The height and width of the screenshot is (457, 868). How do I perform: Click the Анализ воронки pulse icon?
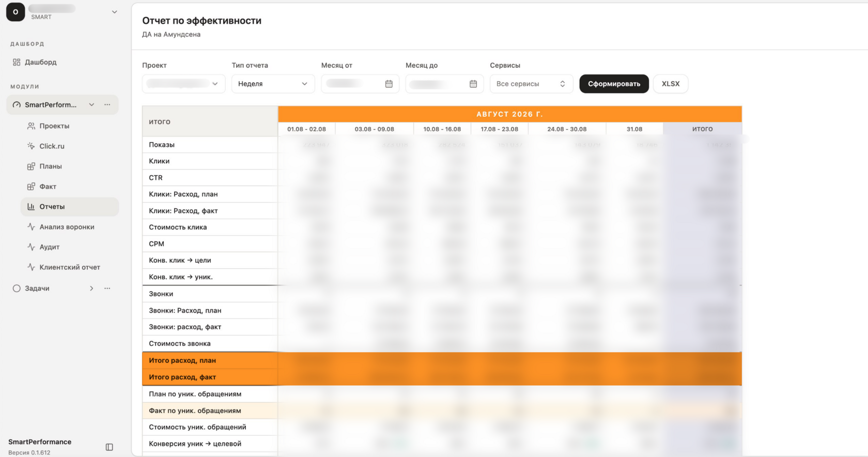(x=31, y=227)
